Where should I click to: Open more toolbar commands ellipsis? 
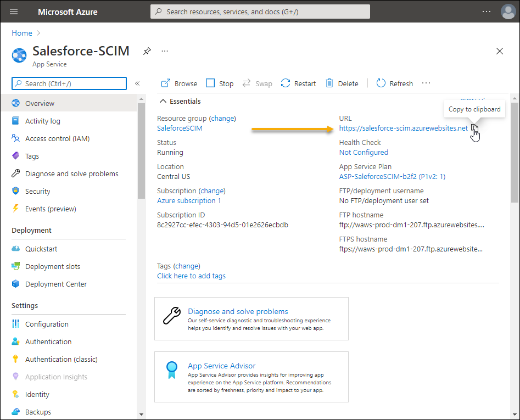[426, 83]
